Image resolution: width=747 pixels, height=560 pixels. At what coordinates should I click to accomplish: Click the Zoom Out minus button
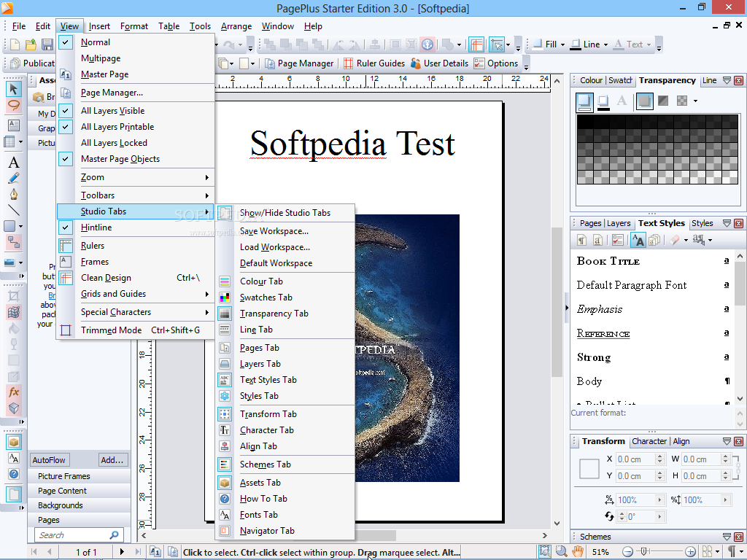pos(627,552)
